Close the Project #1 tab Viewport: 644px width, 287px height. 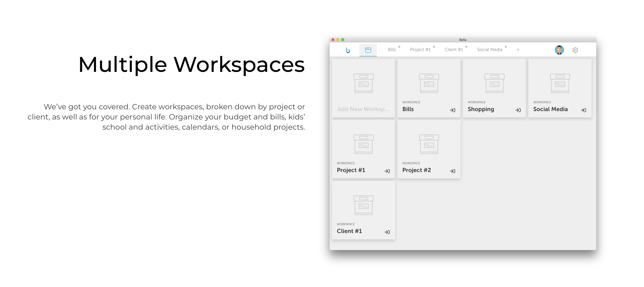point(434,46)
